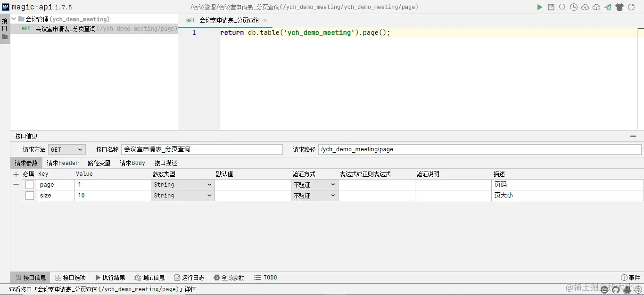
Task: Switch to the 请求Body tab
Action: 132,163
